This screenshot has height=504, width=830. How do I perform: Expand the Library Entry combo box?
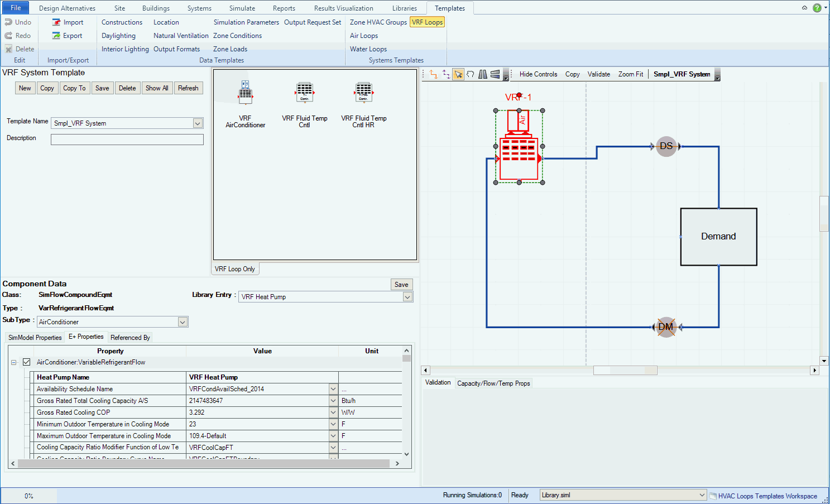click(407, 297)
